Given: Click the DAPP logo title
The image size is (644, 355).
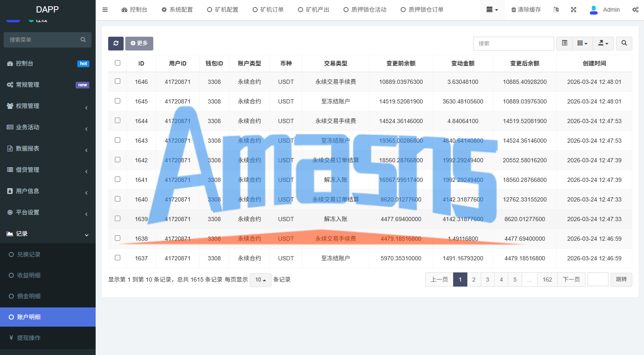Looking at the screenshot, I should tap(48, 10).
